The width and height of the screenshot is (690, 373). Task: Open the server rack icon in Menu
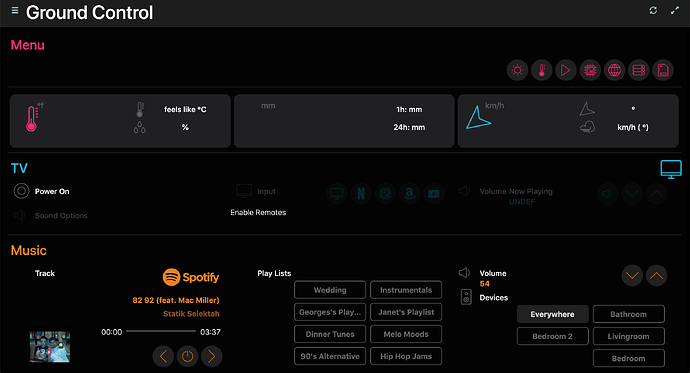coord(639,70)
